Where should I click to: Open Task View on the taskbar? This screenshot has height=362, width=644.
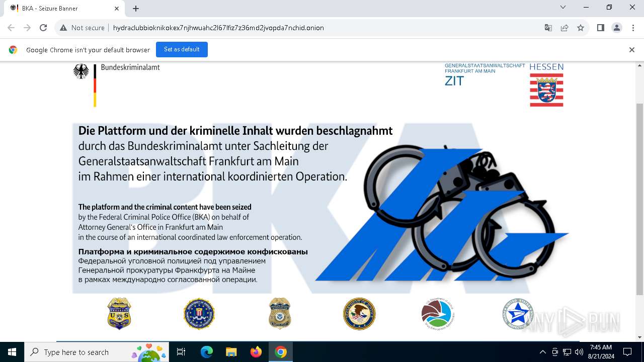pyautogui.click(x=181, y=352)
